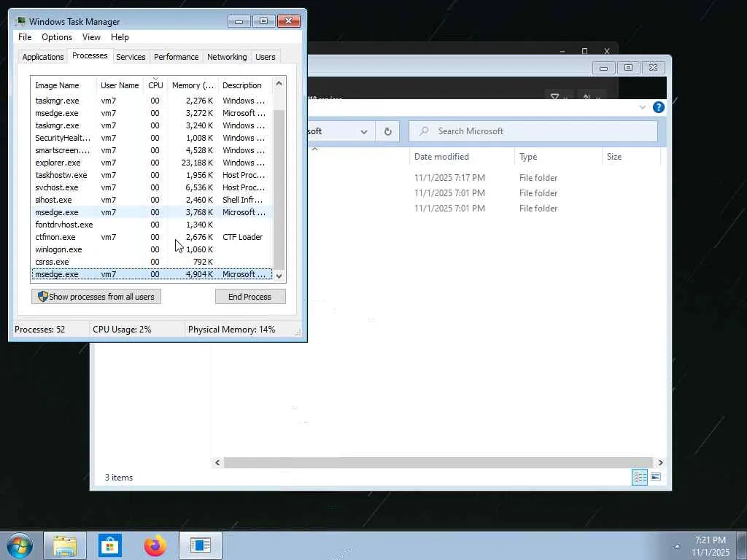Sort processes by CPU column
This screenshot has height=560, width=747.
click(x=155, y=85)
